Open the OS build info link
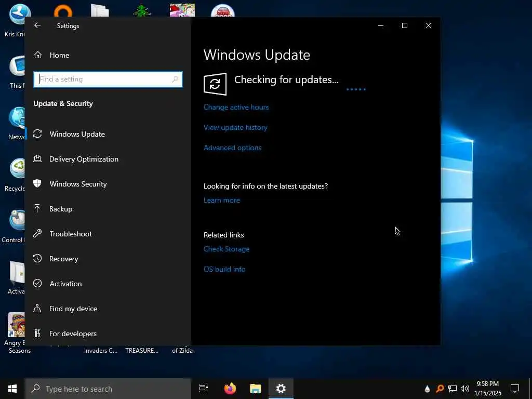The image size is (532, 399). click(224, 270)
